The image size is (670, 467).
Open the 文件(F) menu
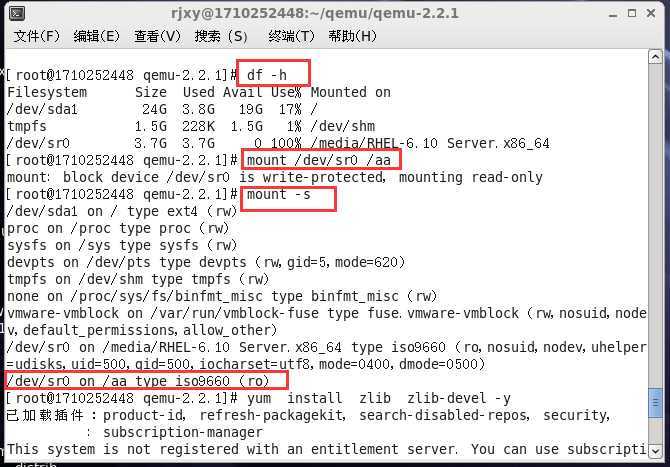coord(36,36)
